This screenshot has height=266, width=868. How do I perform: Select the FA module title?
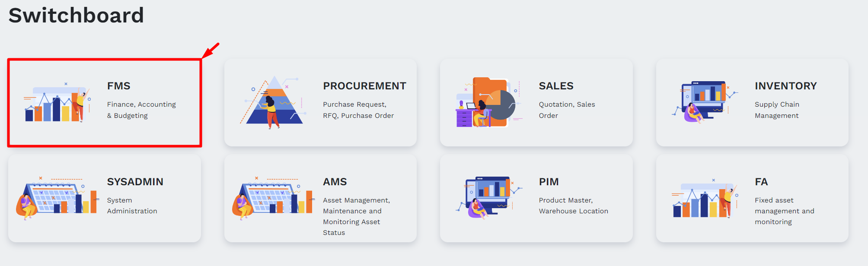(x=761, y=182)
